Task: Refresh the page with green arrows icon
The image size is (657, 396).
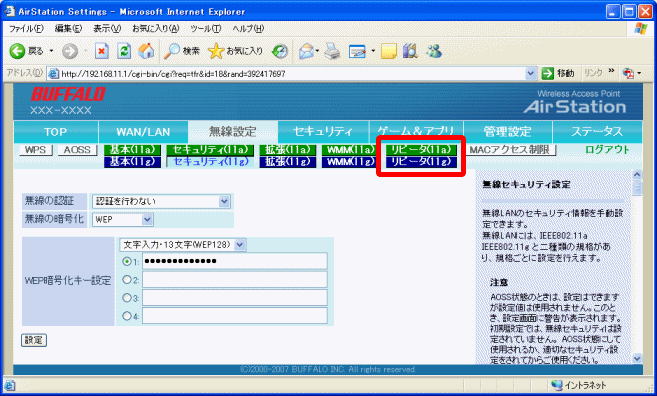Action: [x=124, y=51]
